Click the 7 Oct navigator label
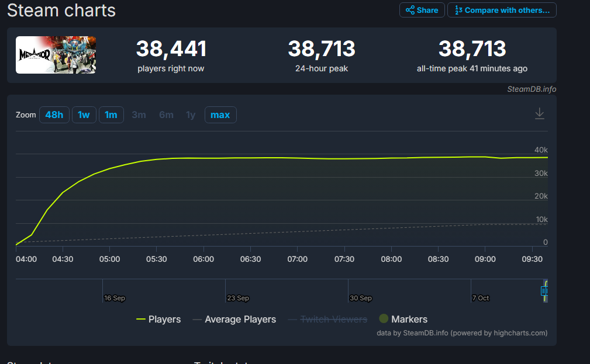 481,298
